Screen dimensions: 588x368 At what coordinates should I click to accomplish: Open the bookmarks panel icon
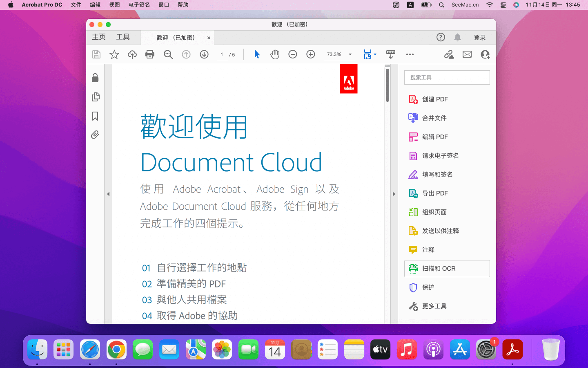(x=95, y=116)
